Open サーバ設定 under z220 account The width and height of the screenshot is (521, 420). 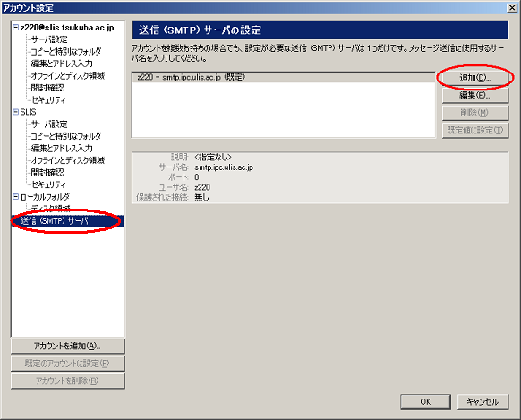(x=49, y=39)
